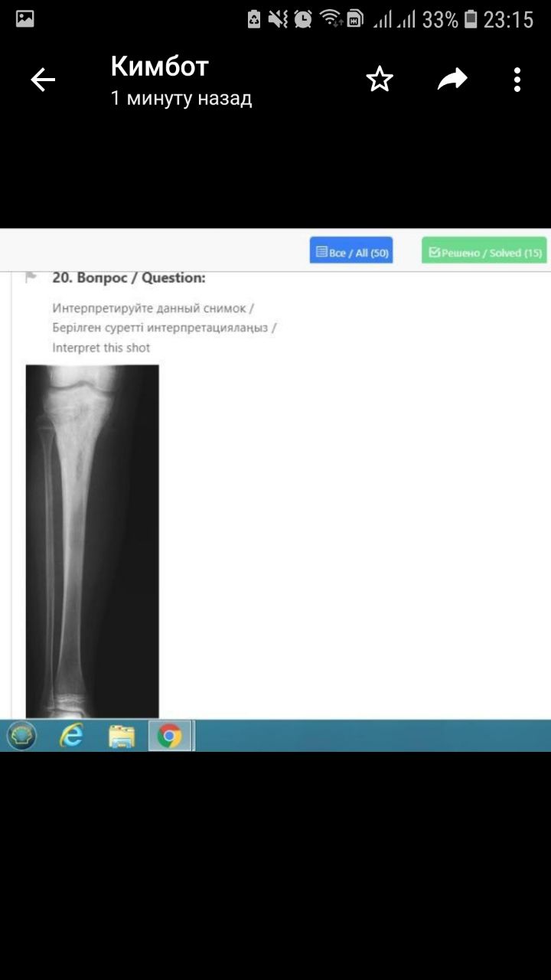Open the tibia X-ray image

point(93,541)
